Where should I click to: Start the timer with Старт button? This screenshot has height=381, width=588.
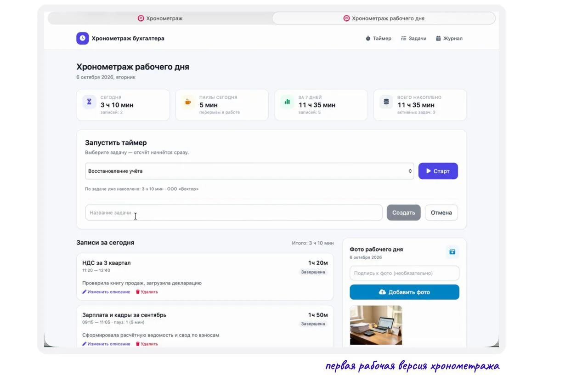pos(438,171)
